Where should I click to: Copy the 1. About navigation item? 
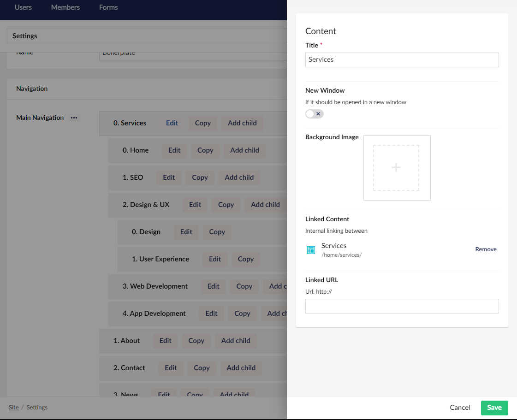click(196, 341)
